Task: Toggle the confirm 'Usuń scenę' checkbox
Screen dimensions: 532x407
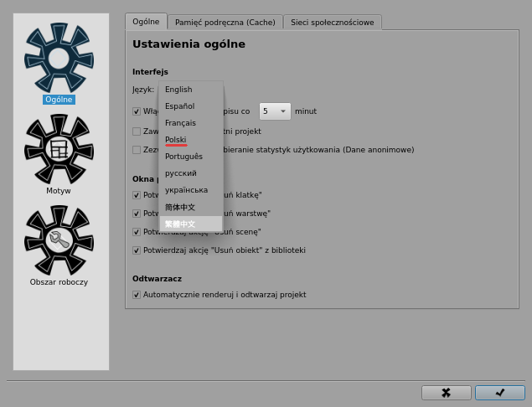Action: coord(137,232)
